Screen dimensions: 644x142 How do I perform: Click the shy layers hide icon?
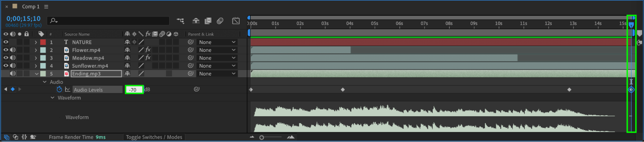pos(196,21)
